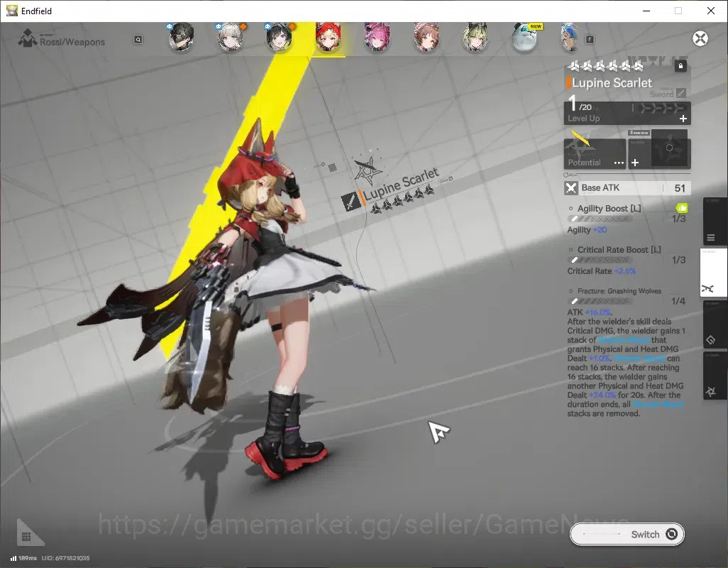728x568 pixels.
Task: Click the Lupine Scarlet title in the panel
Action: pos(612,82)
